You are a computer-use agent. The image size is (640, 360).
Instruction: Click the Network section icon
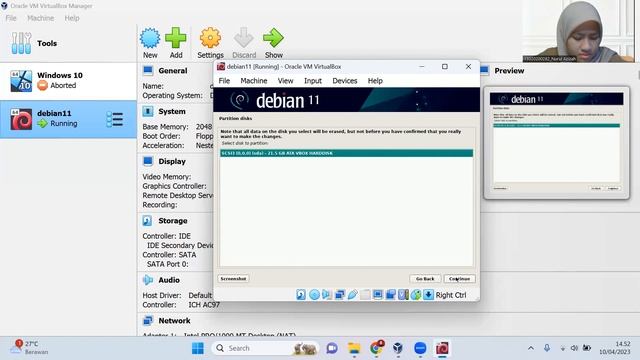[x=148, y=321]
